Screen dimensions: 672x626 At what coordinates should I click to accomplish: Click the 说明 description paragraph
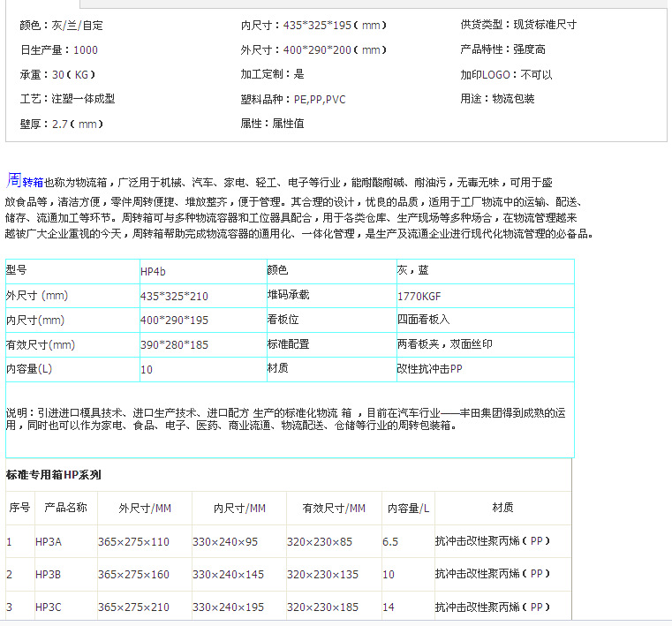286,419
